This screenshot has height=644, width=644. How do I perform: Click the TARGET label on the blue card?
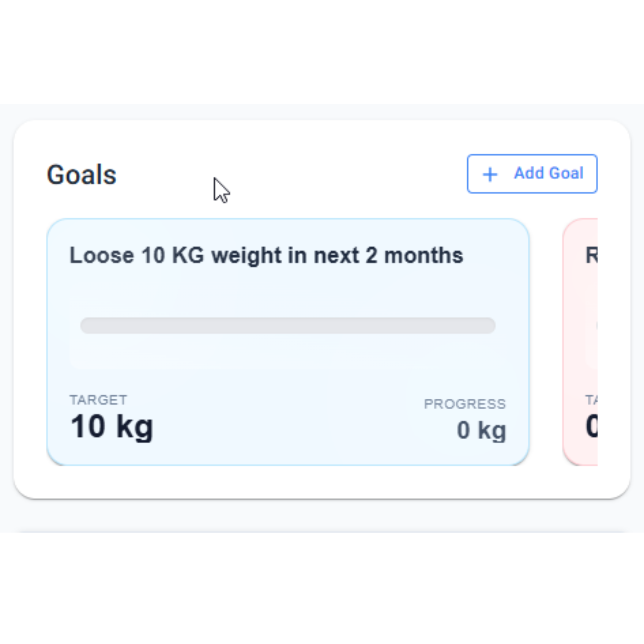coord(98,400)
